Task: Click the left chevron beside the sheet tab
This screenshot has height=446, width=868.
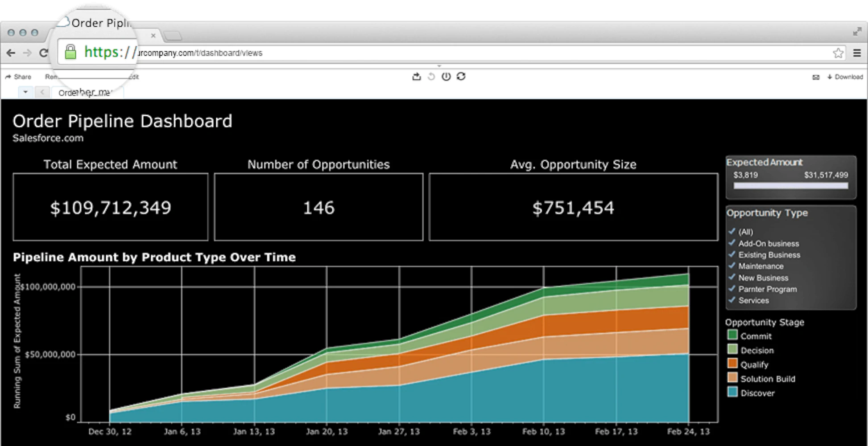Action: [42, 92]
